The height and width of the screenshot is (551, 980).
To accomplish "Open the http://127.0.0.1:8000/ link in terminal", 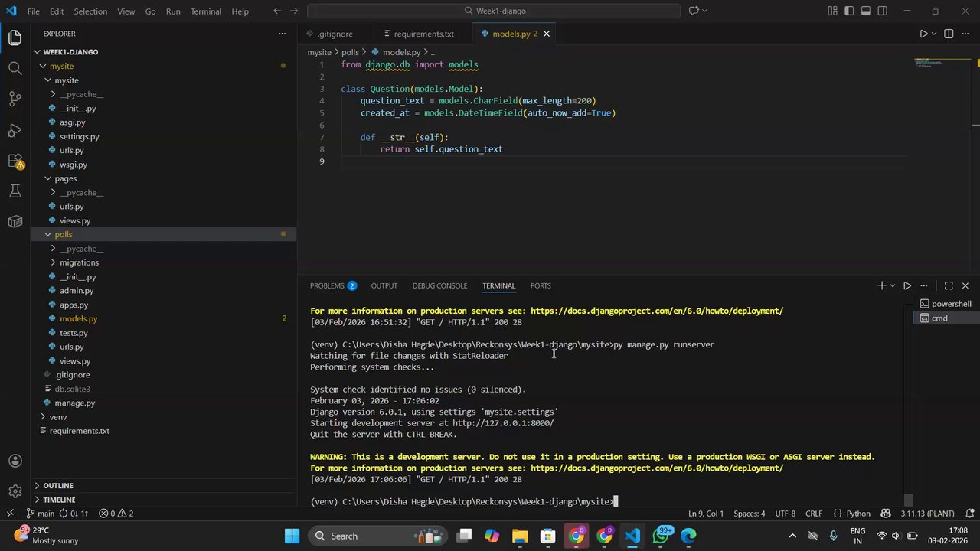I will point(503,423).
